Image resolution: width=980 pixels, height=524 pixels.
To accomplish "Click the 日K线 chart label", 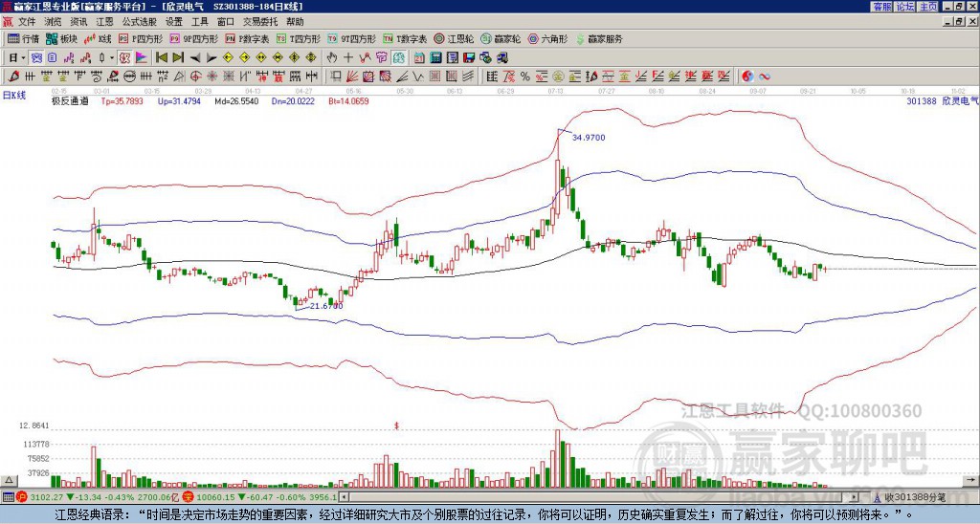I will pos(14,95).
